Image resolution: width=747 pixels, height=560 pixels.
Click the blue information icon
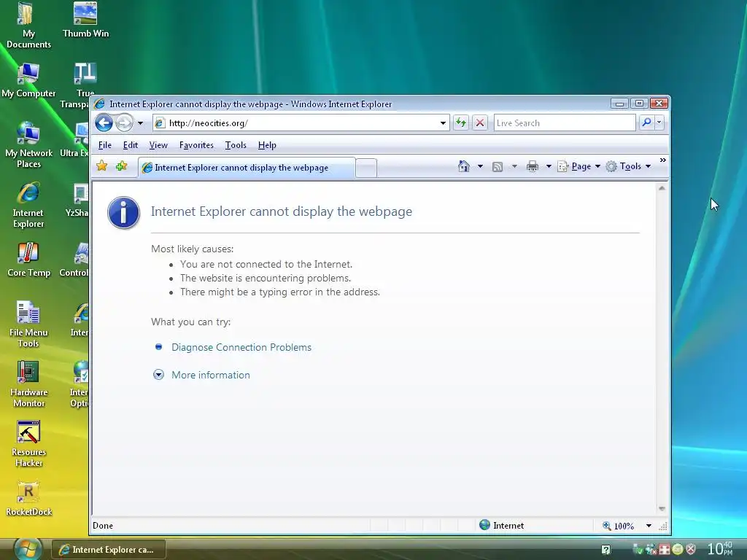124,212
